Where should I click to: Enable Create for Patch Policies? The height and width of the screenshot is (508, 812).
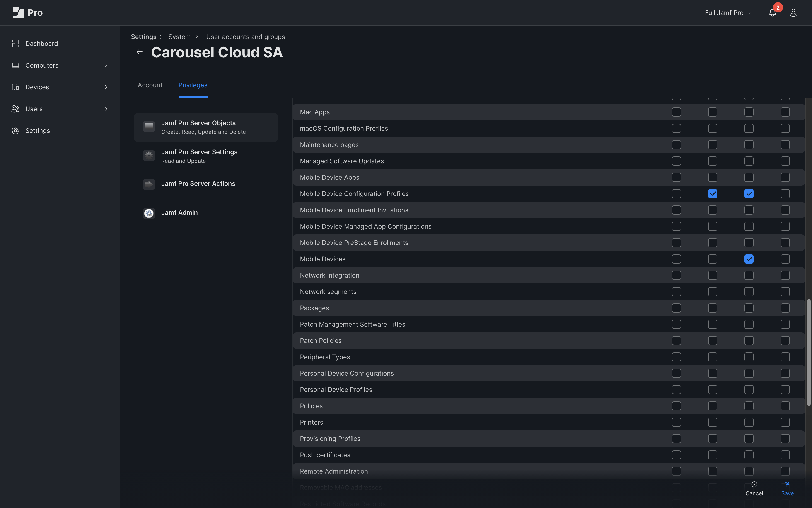click(677, 341)
